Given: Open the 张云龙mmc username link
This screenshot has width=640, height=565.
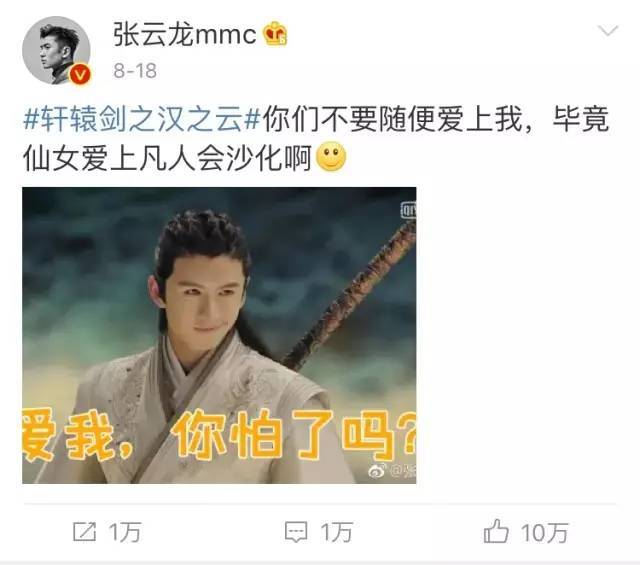Looking at the screenshot, I should click(x=184, y=34).
